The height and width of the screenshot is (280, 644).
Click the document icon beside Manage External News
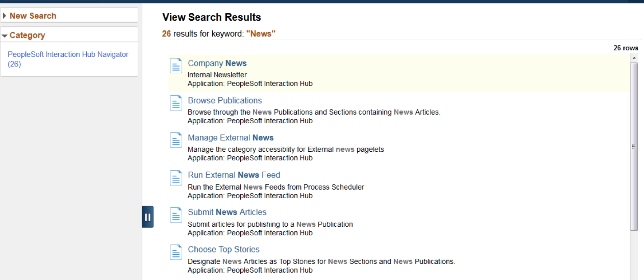[x=176, y=140]
